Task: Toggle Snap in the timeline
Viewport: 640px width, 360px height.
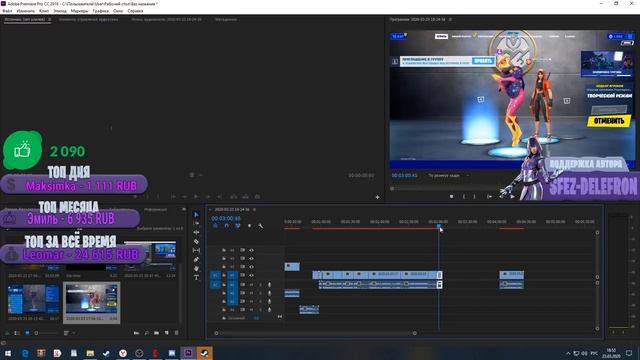Action: [227, 226]
